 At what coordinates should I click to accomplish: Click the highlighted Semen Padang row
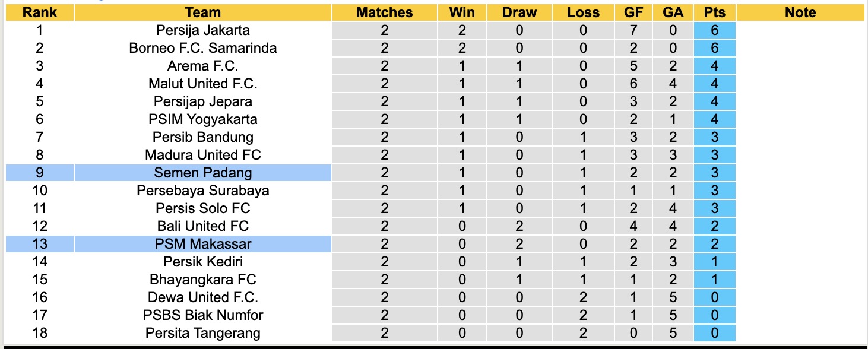203,173
